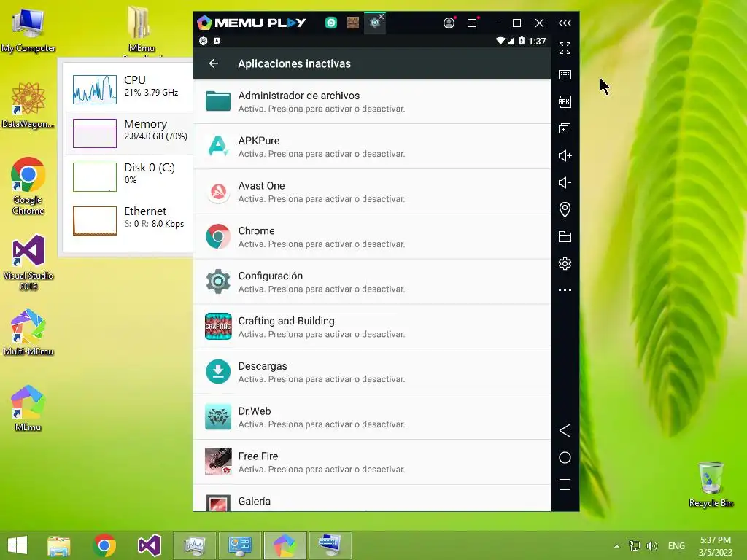Show hidden system tray icons

616,546
